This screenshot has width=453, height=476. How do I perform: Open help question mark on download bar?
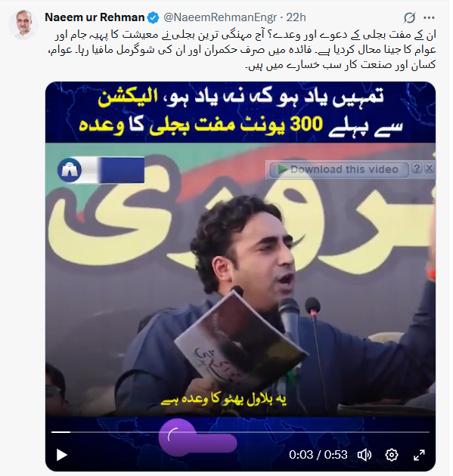(417, 168)
